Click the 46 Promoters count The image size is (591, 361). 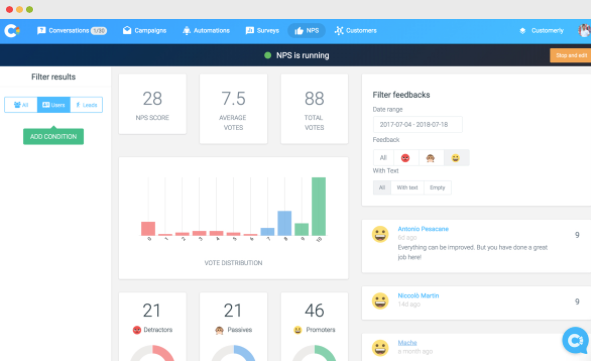coord(314,311)
